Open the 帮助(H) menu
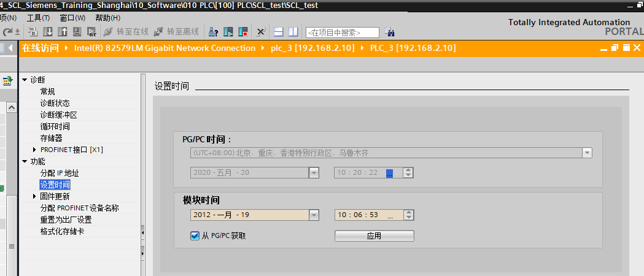This screenshot has height=276, width=644. [107, 18]
